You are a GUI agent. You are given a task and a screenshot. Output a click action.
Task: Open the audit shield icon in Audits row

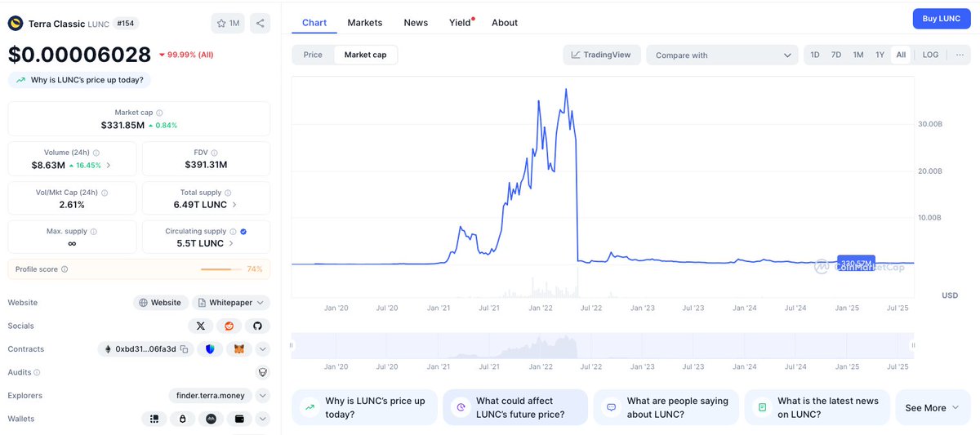(263, 372)
